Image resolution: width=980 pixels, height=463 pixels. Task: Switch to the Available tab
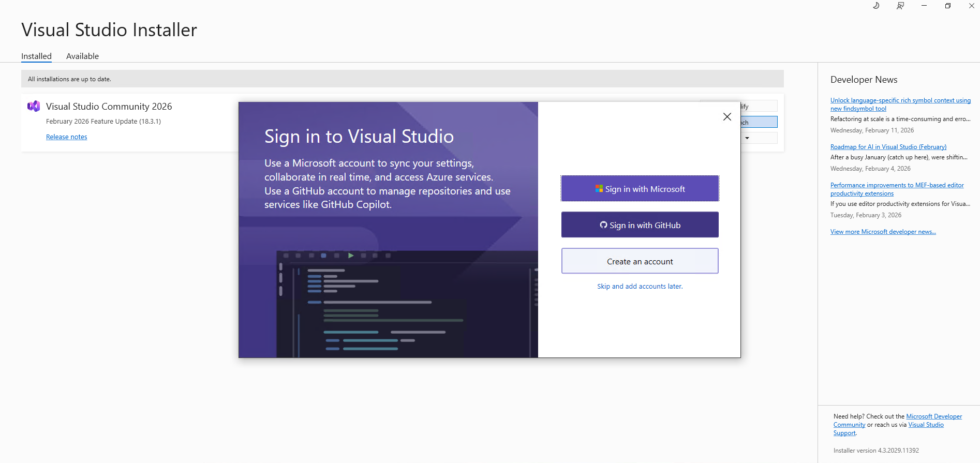pyautogui.click(x=82, y=56)
